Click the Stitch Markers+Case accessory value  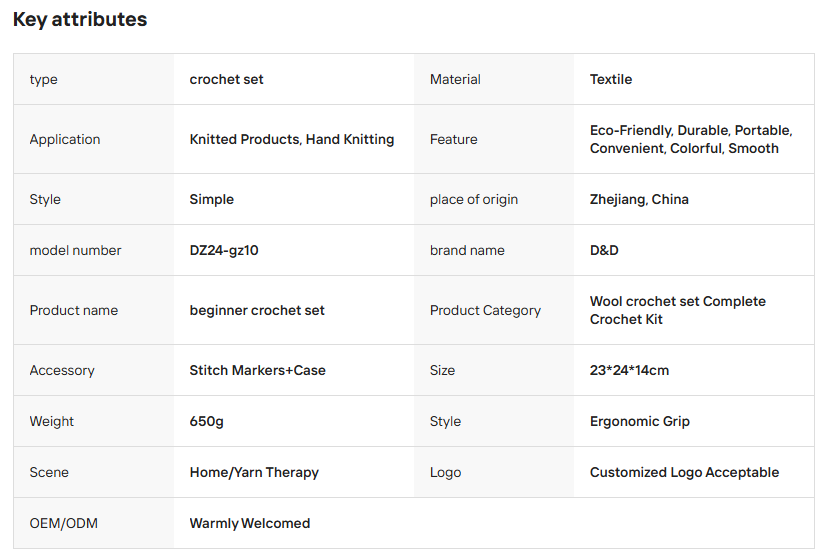(x=257, y=370)
